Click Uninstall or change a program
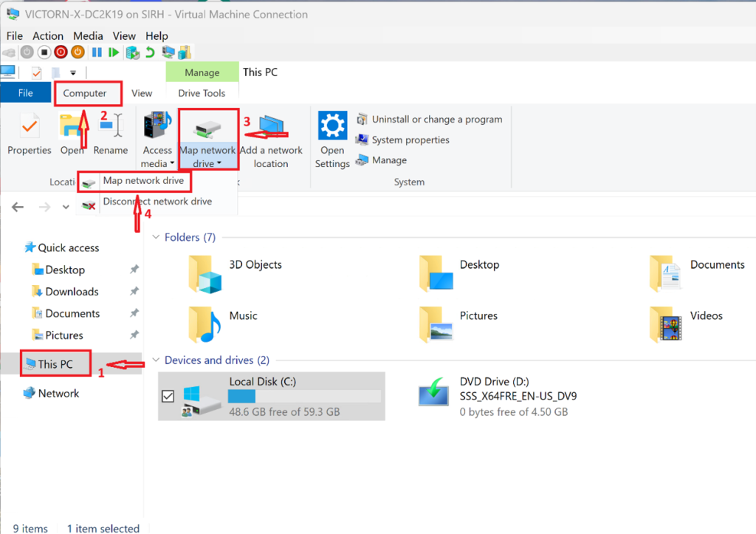 pos(436,119)
